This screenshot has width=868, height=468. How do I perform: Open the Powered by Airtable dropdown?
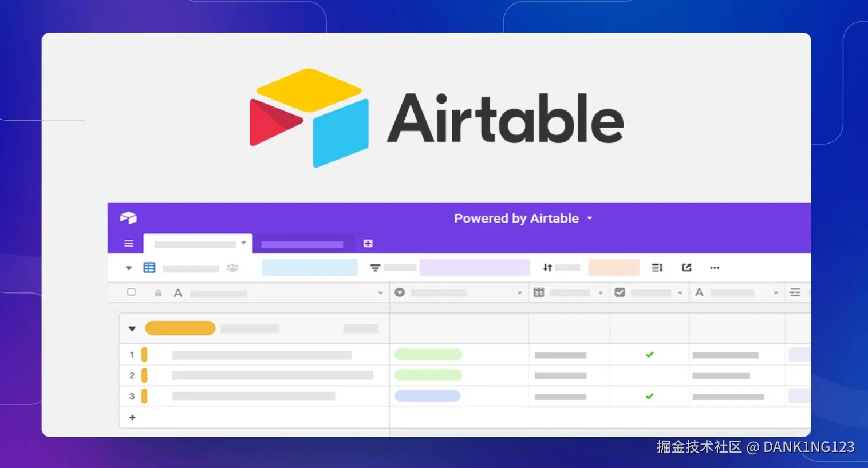pyautogui.click(x=523, y=219)
